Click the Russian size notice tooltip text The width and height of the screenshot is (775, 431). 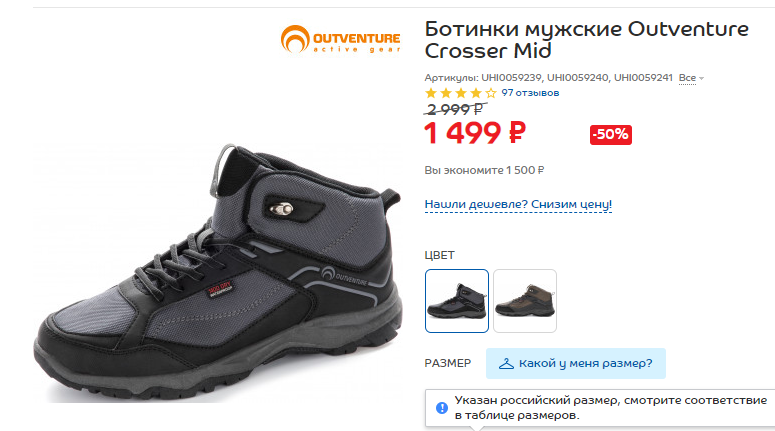coord(610,408)
